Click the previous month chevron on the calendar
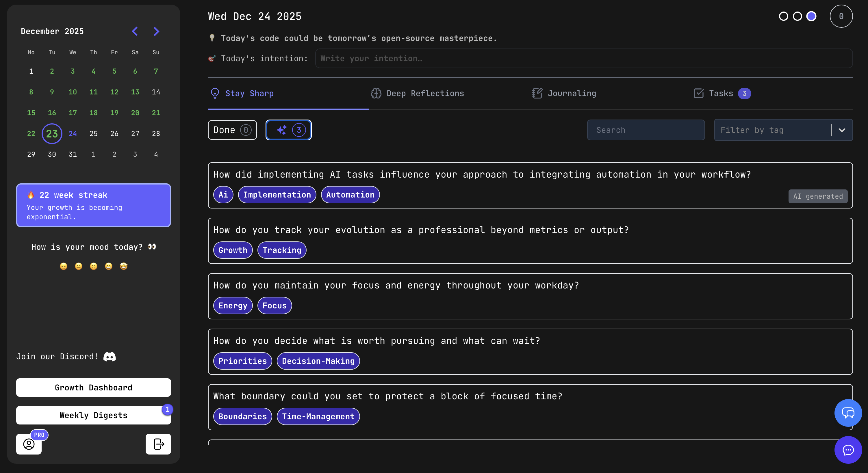The width and height of the screenshot is (868, 473). tap(135, 31)
